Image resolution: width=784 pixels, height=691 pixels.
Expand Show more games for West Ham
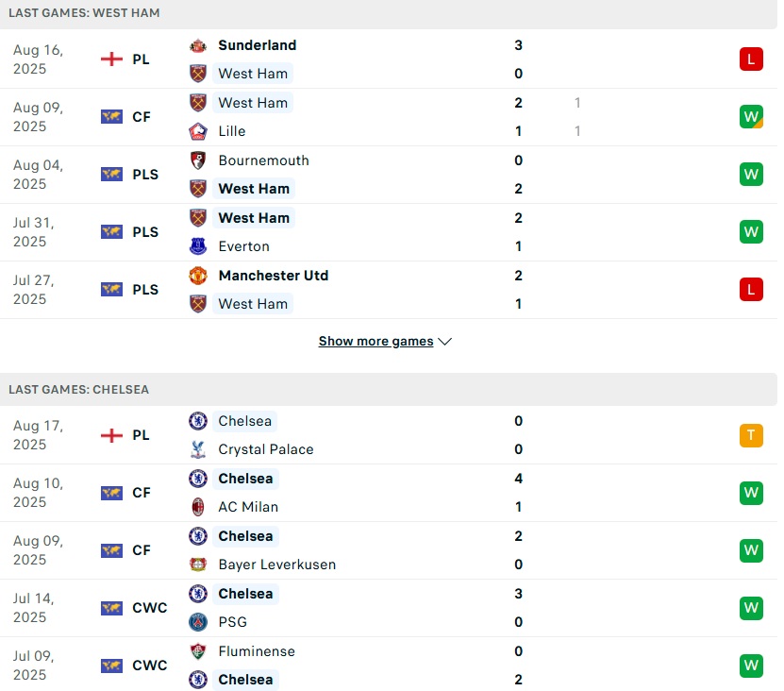385,342
